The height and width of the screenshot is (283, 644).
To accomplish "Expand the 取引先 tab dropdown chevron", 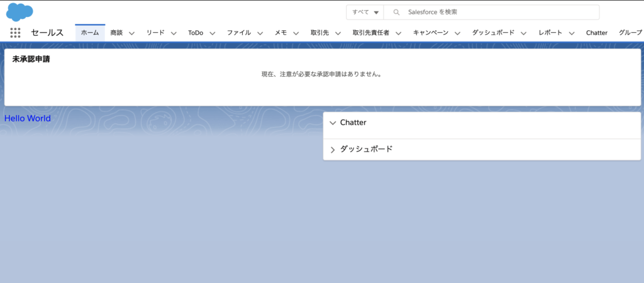I will (338, 33).
